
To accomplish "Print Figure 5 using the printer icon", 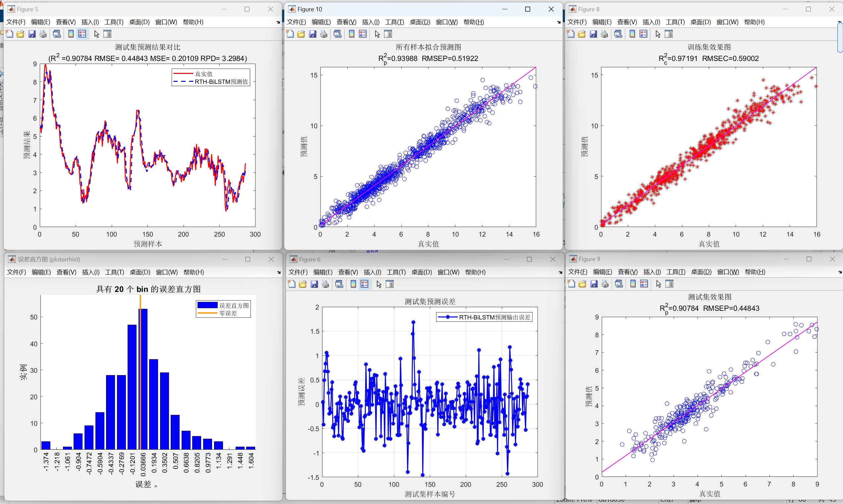I will (43, 33).
